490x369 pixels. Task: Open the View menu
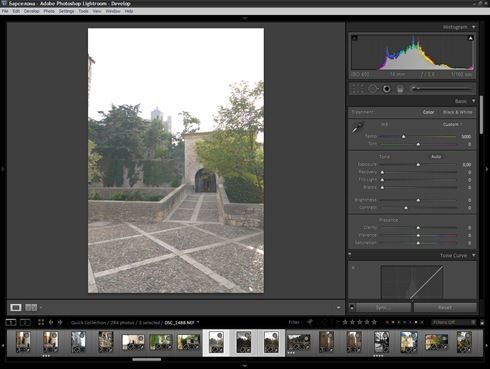(x=97, y=11)
